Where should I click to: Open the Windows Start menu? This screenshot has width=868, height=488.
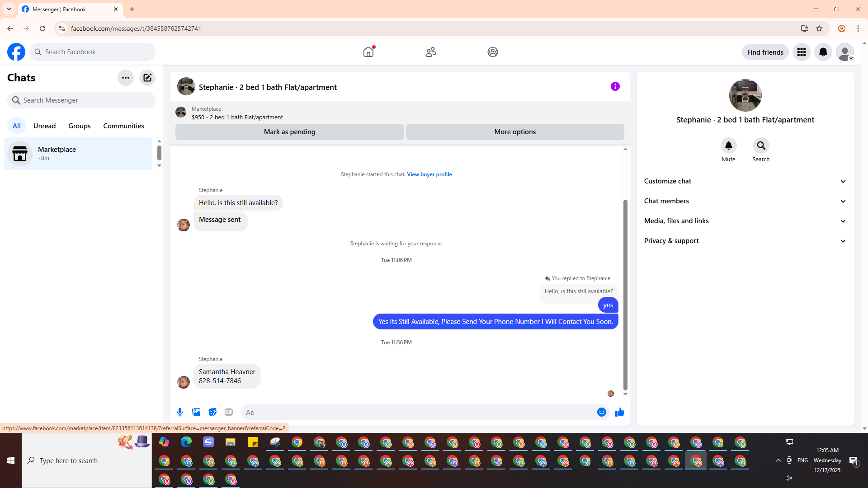click(11, 460)
